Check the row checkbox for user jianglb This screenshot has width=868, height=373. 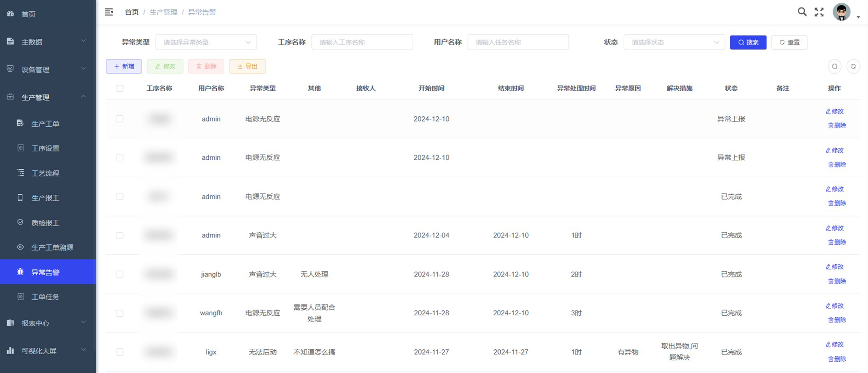120,274
